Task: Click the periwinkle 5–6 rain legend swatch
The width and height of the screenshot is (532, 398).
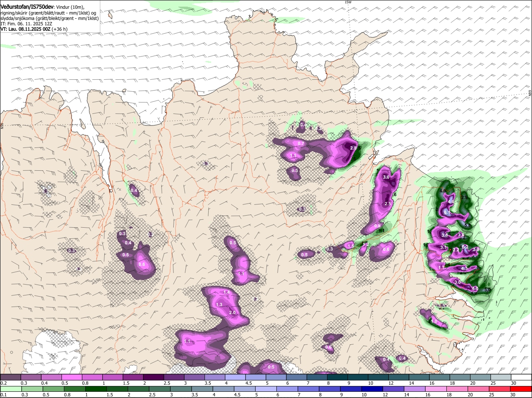Action: 267,389
